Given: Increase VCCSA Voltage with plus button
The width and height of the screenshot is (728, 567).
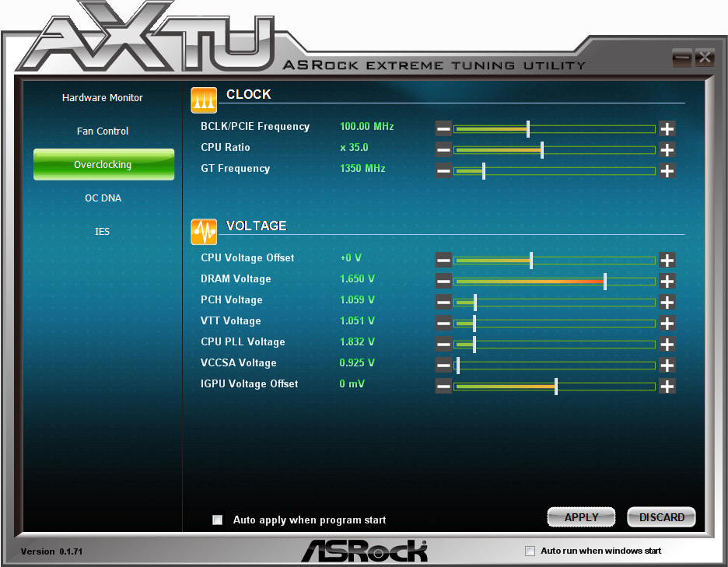Looking at the screenshot, I should 667,365.
